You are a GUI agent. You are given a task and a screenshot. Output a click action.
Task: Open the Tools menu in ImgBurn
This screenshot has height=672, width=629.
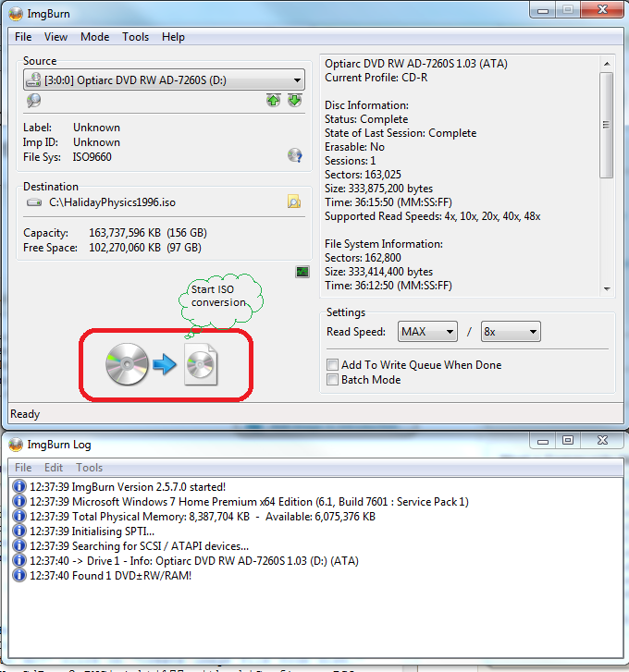click(135, 37)
